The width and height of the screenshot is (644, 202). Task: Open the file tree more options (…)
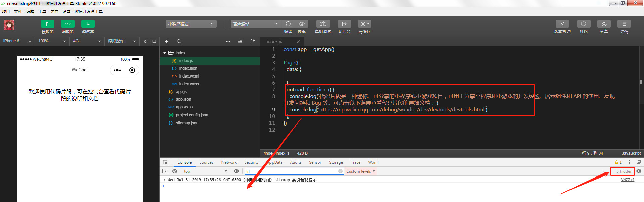click(228, 41)
